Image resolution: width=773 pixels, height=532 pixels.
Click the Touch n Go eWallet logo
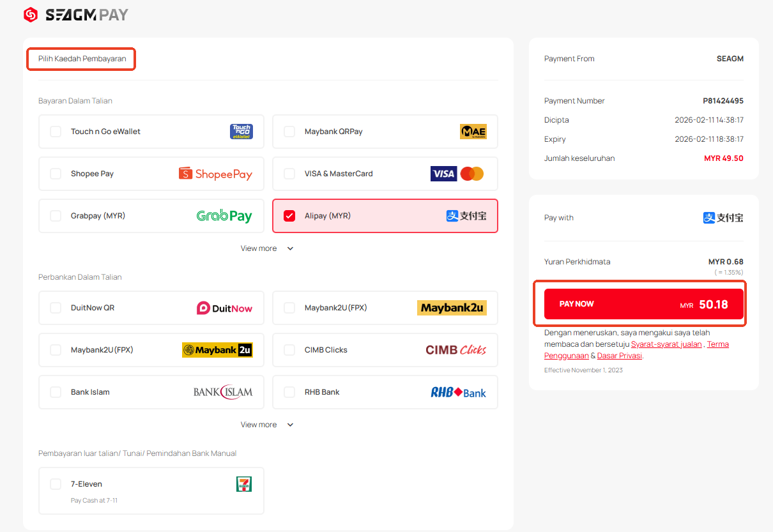[241, 132]
